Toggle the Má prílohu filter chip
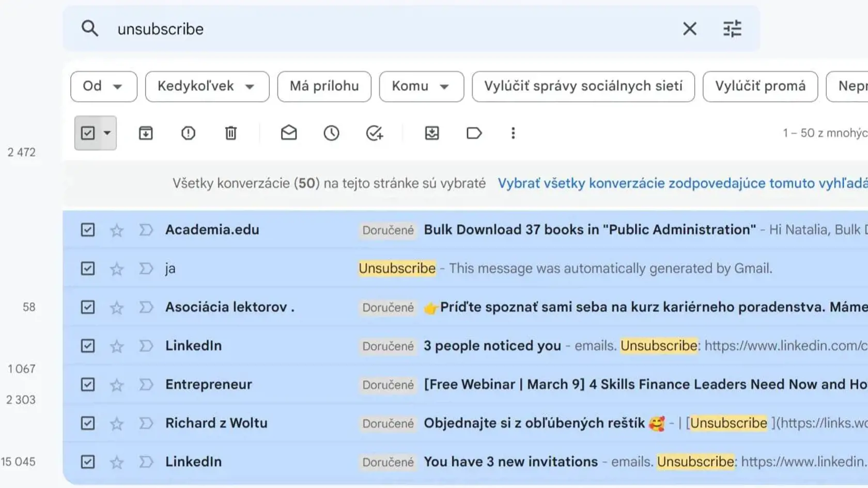868x488 pixels. pyautogui.click(x=324, y=86)
